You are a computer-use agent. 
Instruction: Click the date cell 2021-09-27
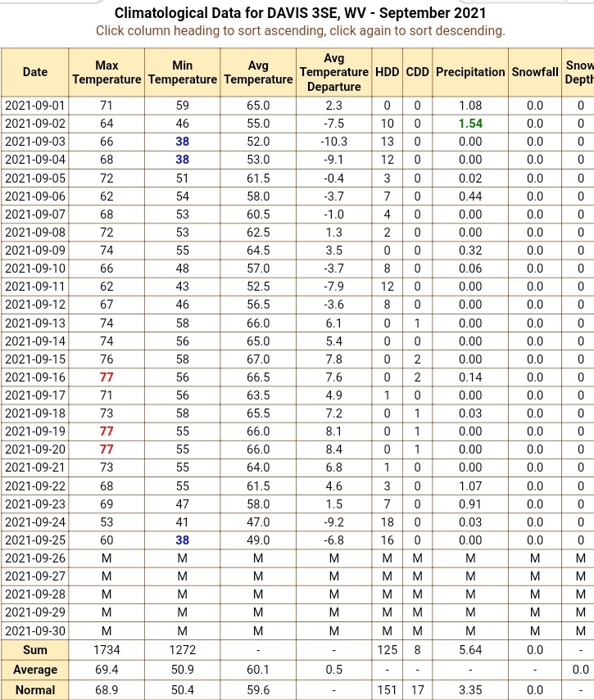click(x=35, y=576)
